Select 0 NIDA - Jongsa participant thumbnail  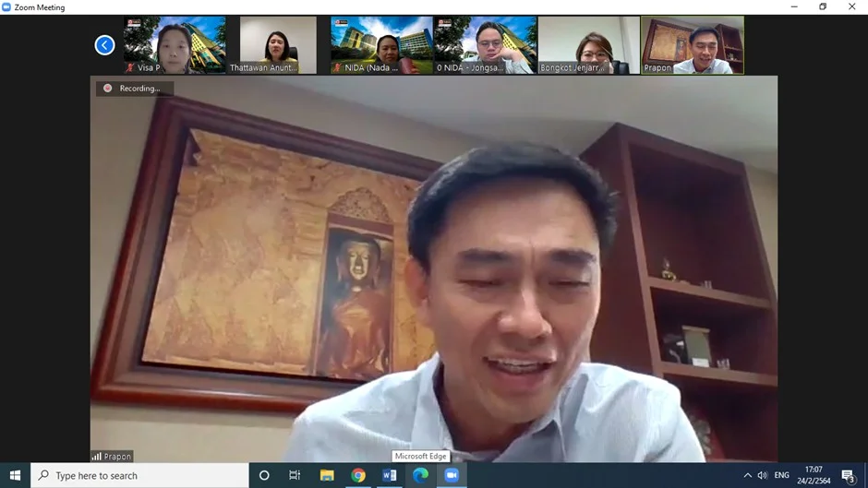(x=486, y=45)
